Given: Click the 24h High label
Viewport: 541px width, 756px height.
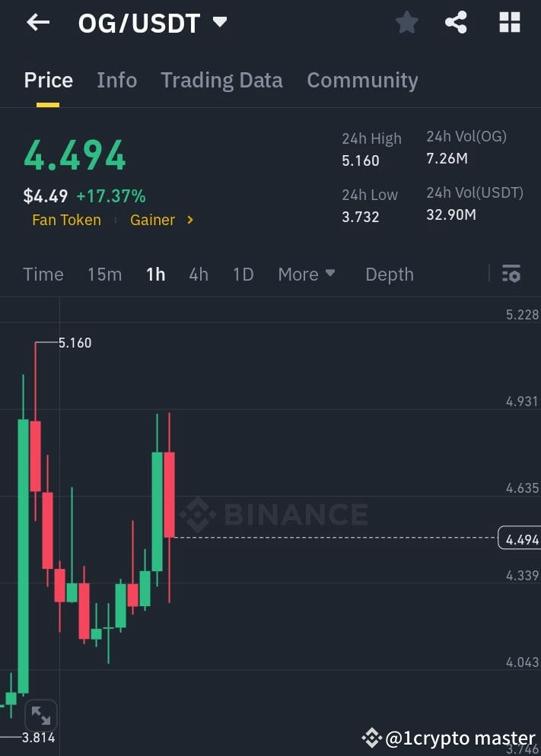Looking at the screenshot, I should (x=372, y=139).
